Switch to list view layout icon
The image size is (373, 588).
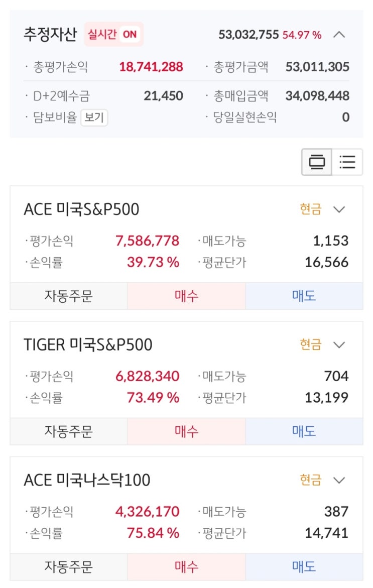347,162
